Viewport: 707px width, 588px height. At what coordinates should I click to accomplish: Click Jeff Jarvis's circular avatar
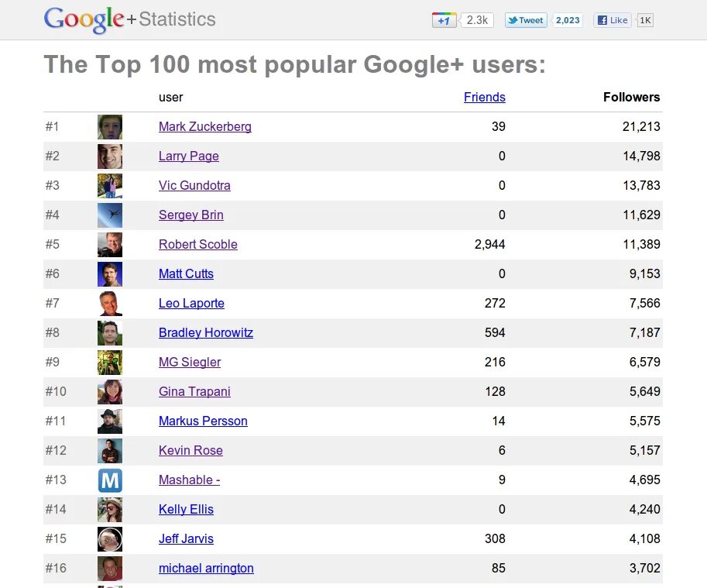(110, 539)
